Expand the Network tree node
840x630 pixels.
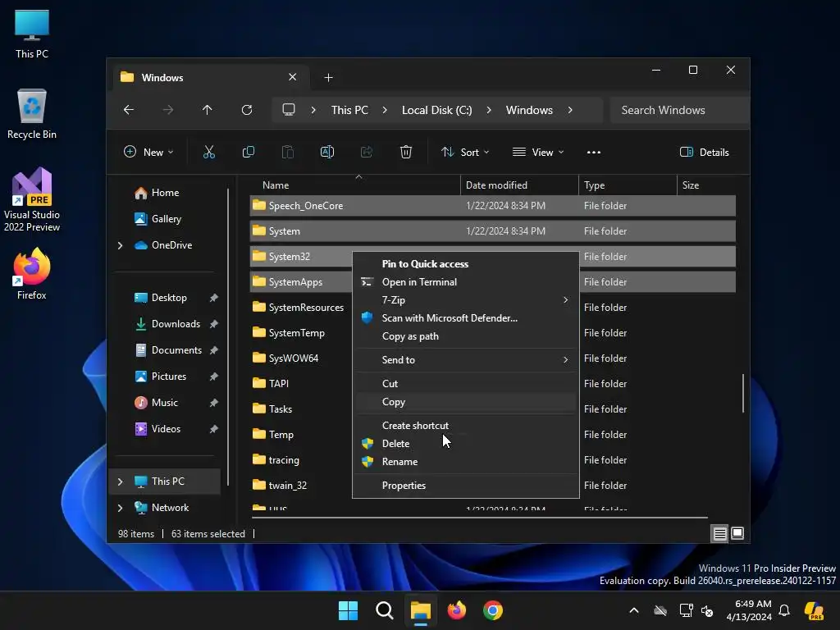120,508
